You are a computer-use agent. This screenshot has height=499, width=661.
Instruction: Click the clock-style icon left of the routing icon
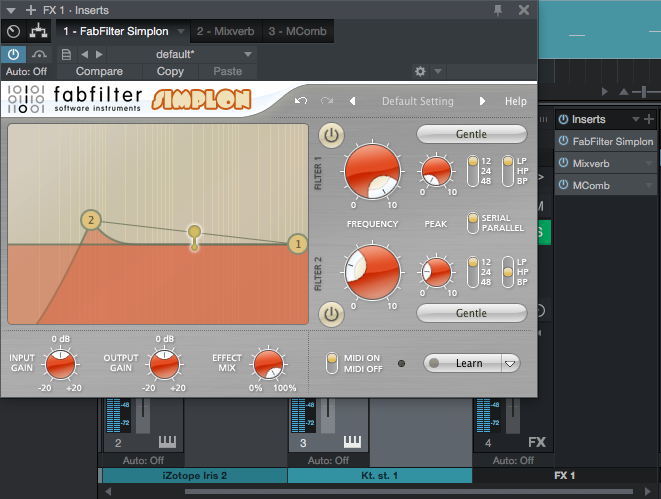coord(13,31)
